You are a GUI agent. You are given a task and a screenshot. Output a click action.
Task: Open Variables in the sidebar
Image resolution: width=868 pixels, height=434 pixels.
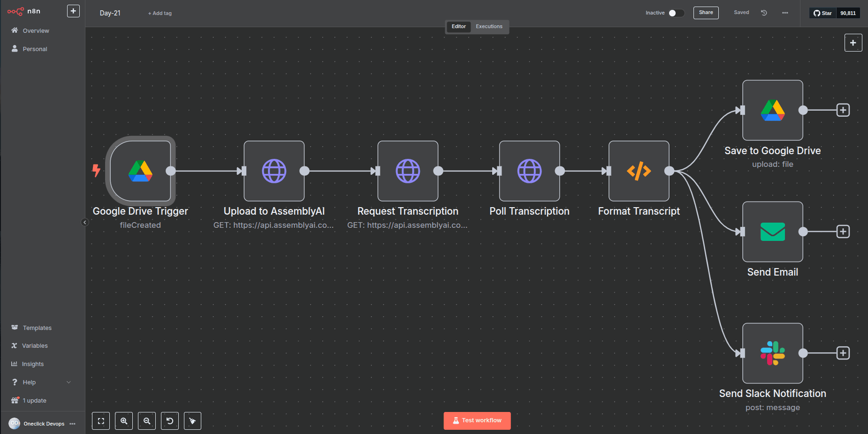tap(35, 345)
